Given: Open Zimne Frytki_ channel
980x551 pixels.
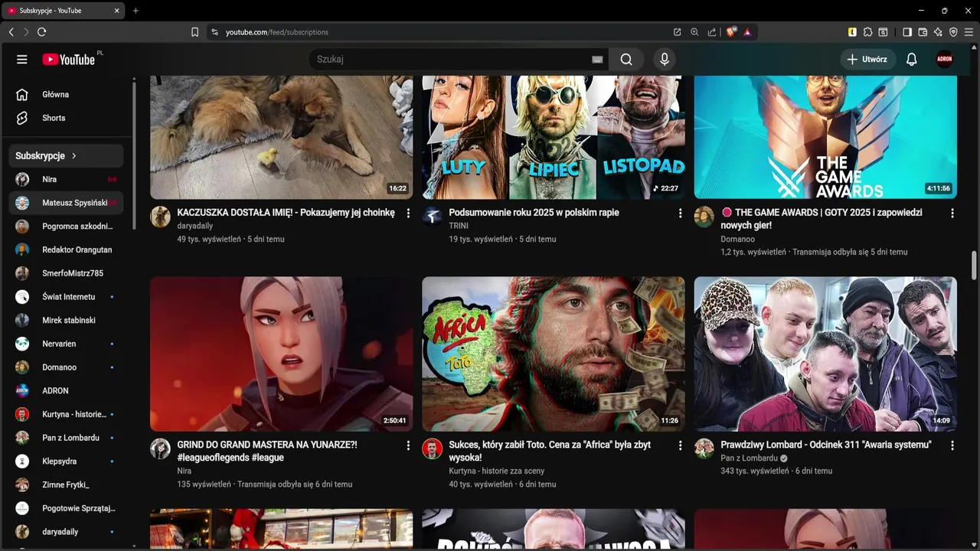Looking at the screenshot, I should pyautogui.click(x=66, y=484).
